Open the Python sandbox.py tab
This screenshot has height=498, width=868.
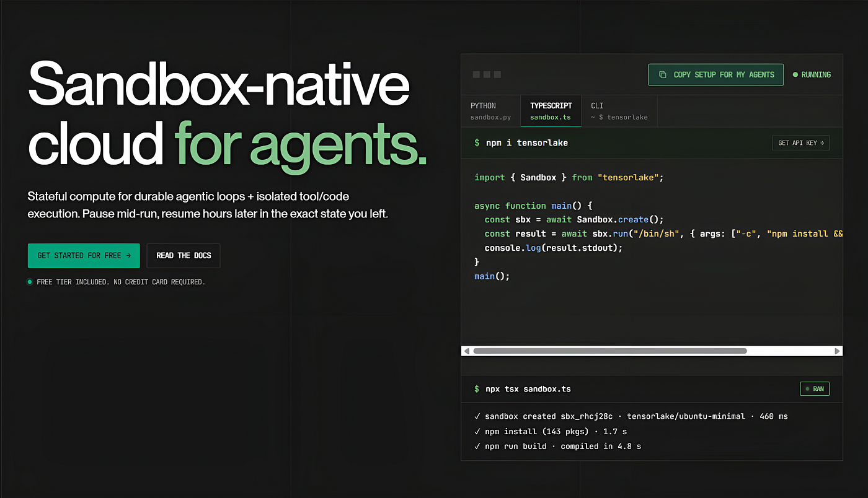coord(490,111)
